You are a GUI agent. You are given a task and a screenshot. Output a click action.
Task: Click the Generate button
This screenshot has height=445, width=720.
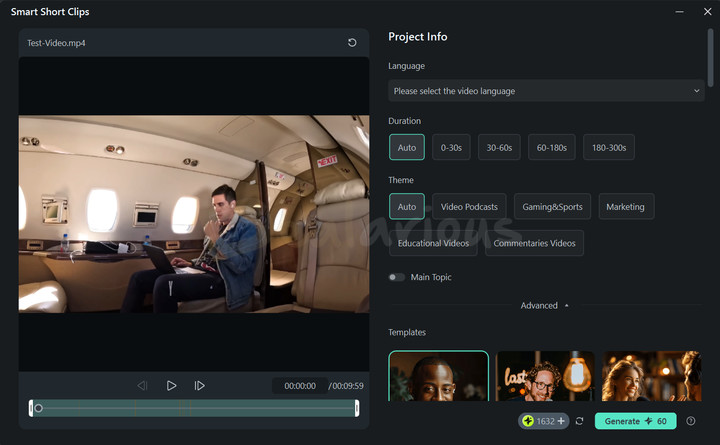635,422
